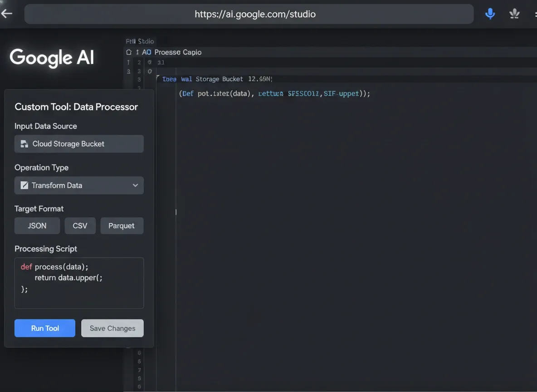Viewport: 537px width, 392px height.
Task: Click the Transform Data operation icon
Action: pyautogui.click(x=24, y=185)
